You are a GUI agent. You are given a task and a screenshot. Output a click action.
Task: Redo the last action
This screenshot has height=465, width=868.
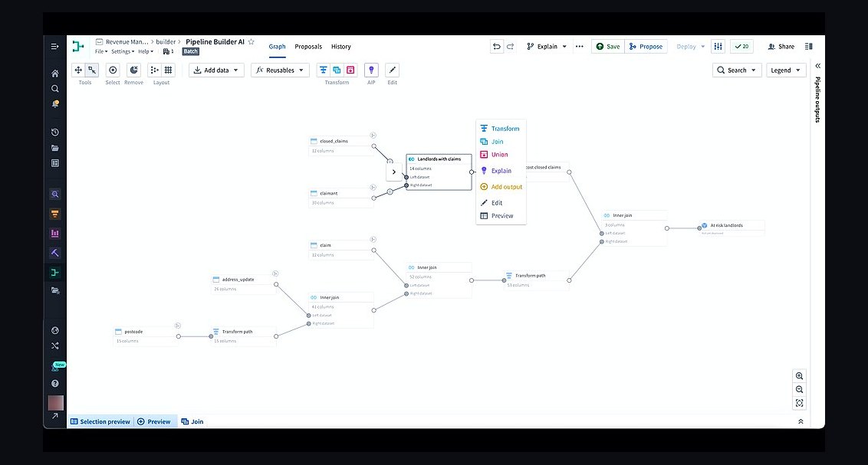tap(511, 47)
